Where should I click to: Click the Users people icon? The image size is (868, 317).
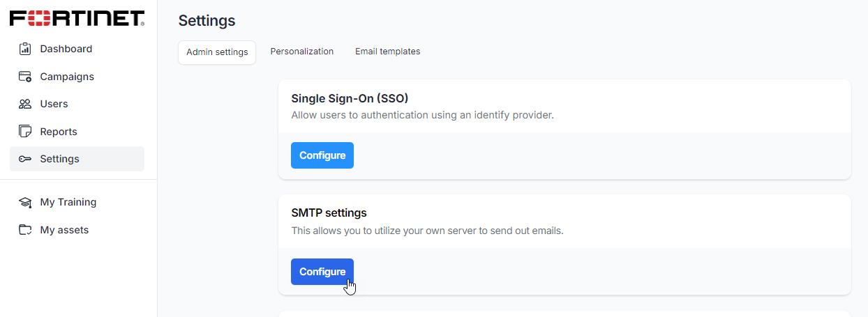click(25, 104)
